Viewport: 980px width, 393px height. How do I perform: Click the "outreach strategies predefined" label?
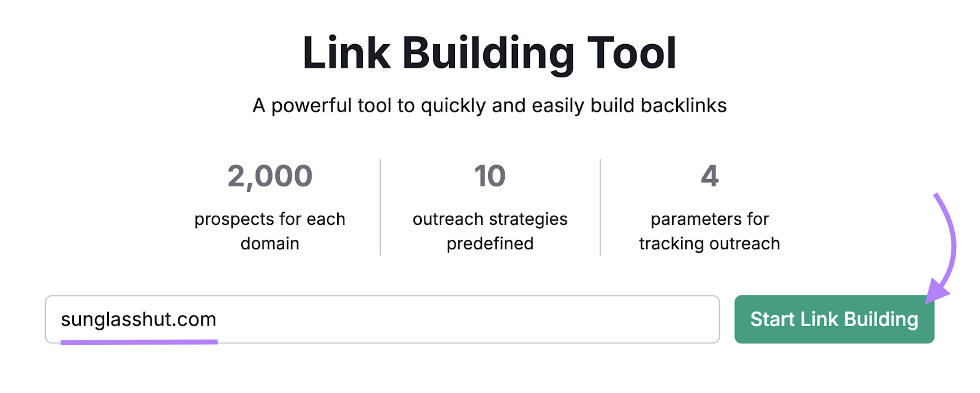click(489, 231)
